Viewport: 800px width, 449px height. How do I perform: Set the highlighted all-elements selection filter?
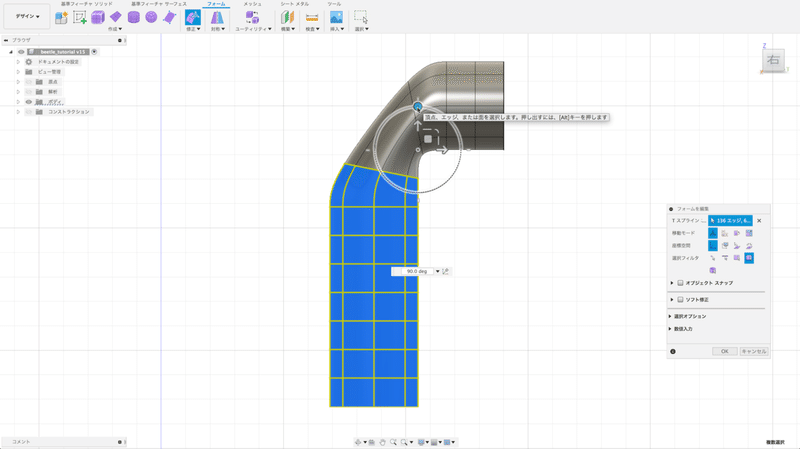749,258
